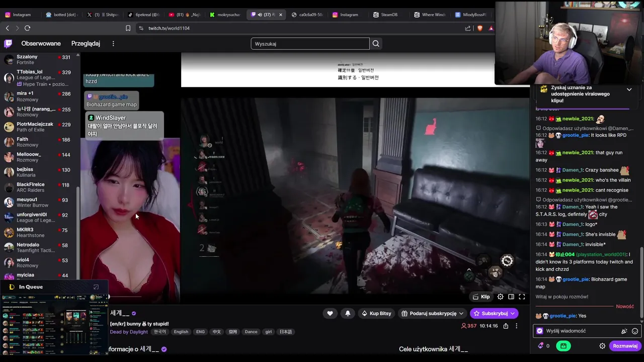Viewport: 644px width, 362px height.
Task: Open Obserwowane navigation tab
Action: click(41, 44)
